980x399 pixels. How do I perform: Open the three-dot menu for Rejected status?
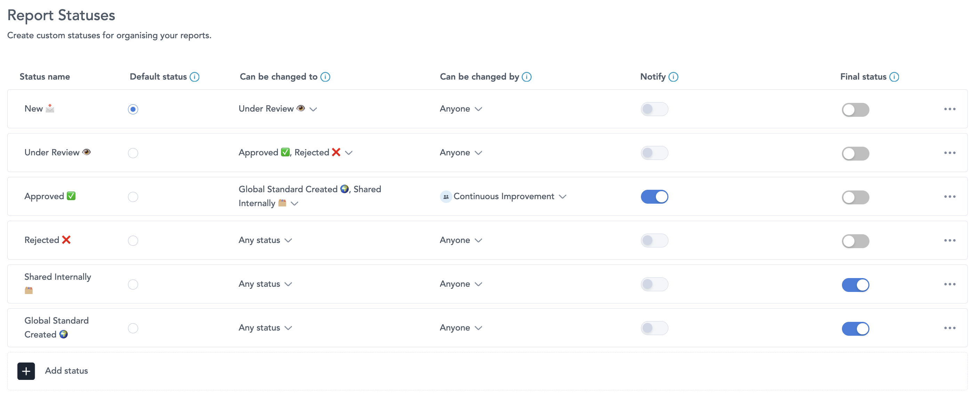click(x=949, y=241)
